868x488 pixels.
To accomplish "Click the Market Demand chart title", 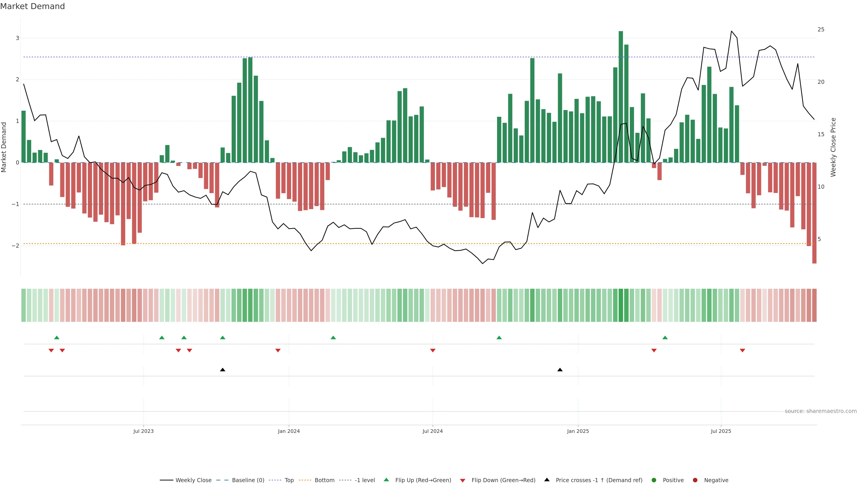I will pos(32,6).
